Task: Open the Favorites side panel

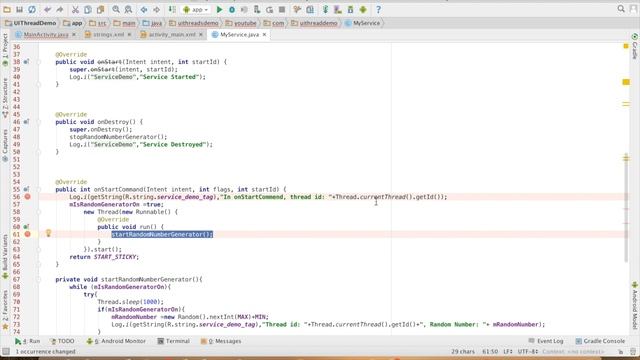Action: click(5, 309)
